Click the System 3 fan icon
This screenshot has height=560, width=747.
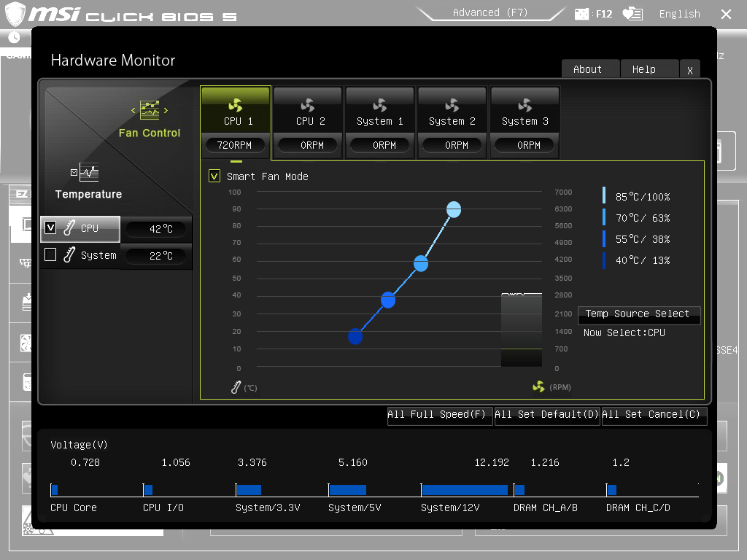click(525, 105)
